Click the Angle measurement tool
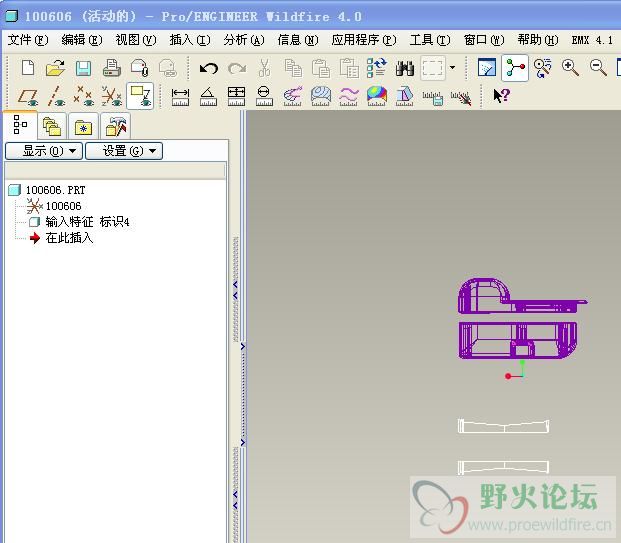The image size is (621, 543). click(x=208, y=97)
